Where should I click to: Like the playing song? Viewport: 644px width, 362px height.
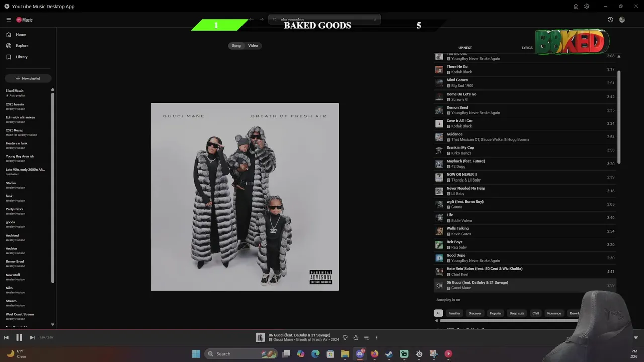[x=356, y=338]
